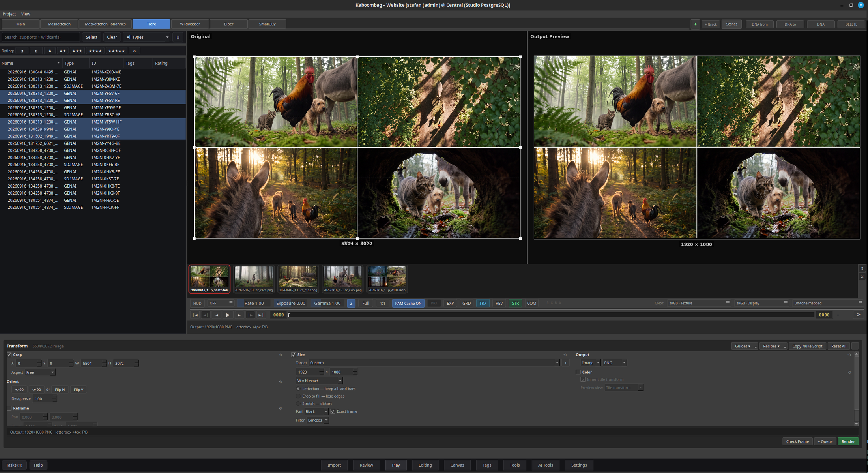868x473 pixels.
Task: Switch to the Wildwasser tab
Action: coord(190,24)
